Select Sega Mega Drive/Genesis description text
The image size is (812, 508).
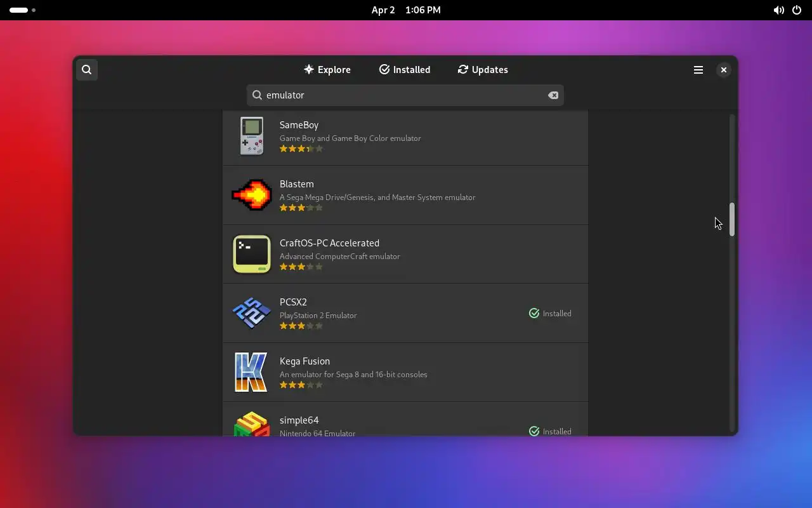coord(377,197)
